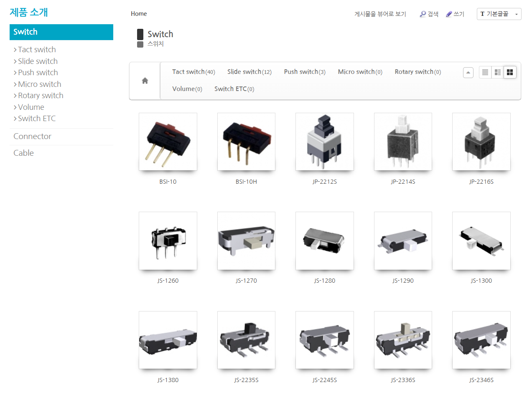Open JS-2245S product thumbnail

coord(325,340)
